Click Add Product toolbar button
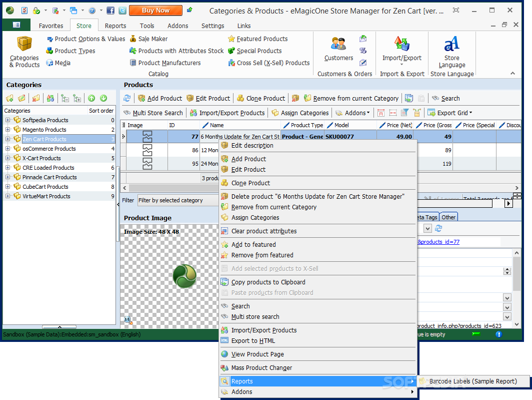 pos(160,98)
